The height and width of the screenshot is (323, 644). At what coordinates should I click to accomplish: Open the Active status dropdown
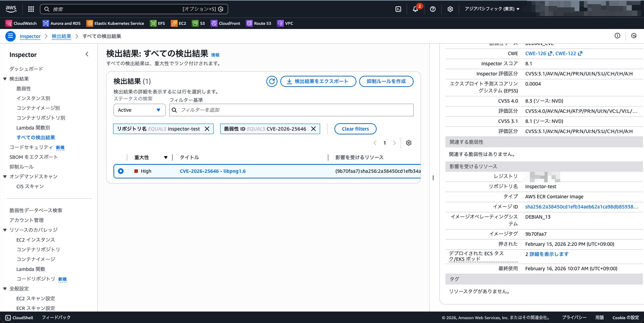coord(139,110)
